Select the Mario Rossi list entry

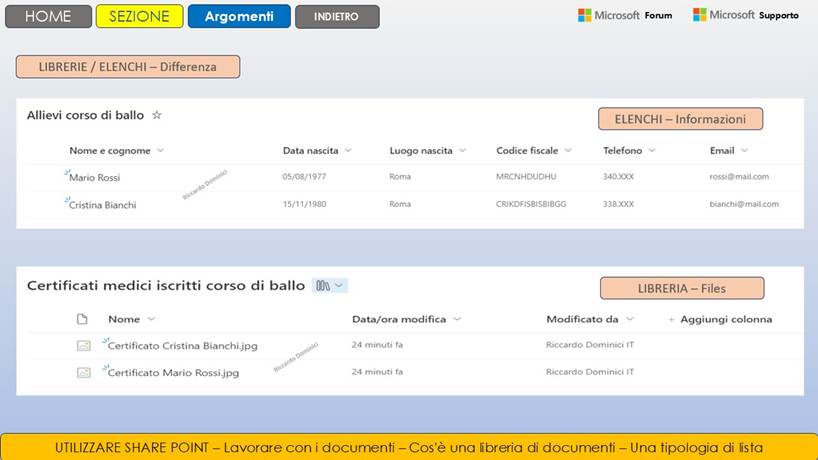[x=94, y=177]
